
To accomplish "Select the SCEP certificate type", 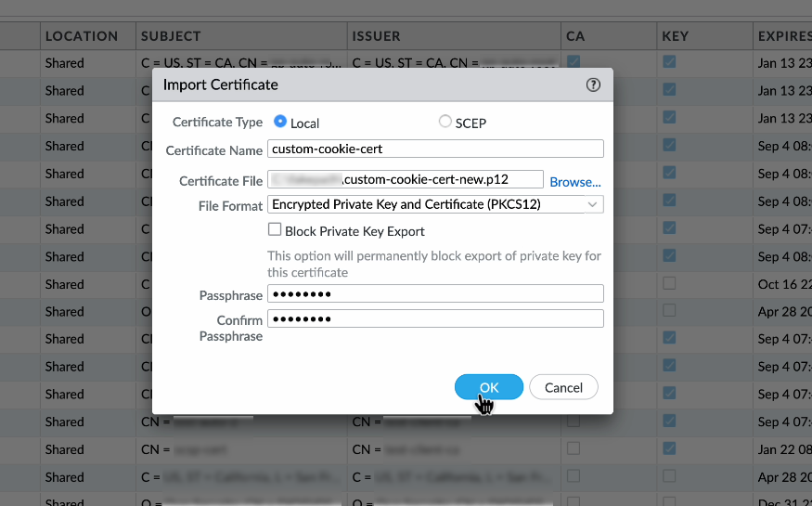I will click(x=445, y=122).
